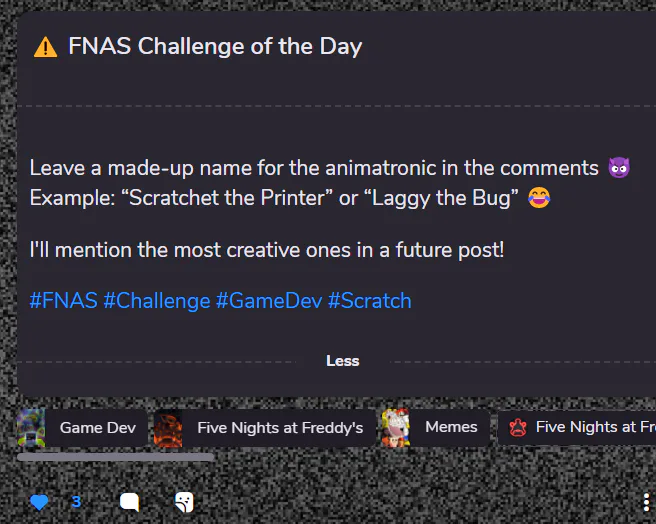Image resolution: width=656 pixels, height=524 pixels.
Task: Click the sticker reaction icon
Action: [x=183, y=502]
